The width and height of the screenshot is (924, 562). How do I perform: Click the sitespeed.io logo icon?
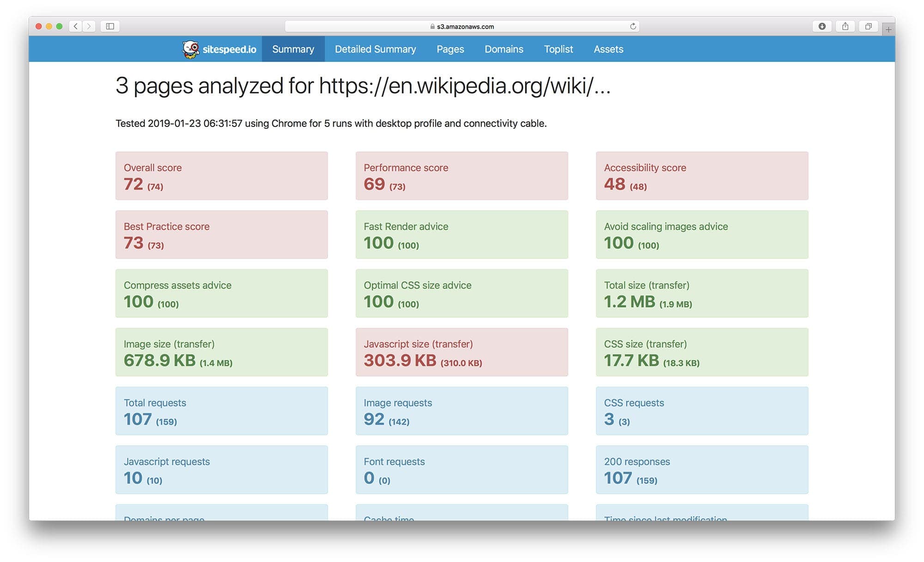[x=191, y=49]
